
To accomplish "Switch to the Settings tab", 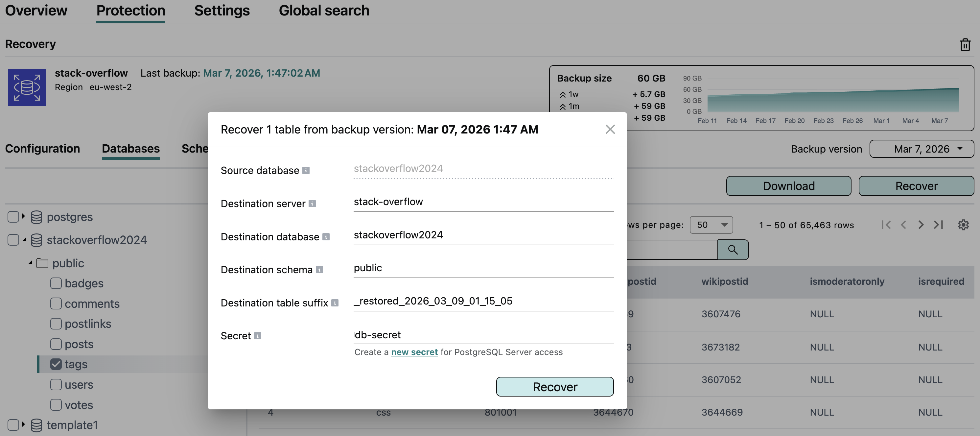I will 222,11.
